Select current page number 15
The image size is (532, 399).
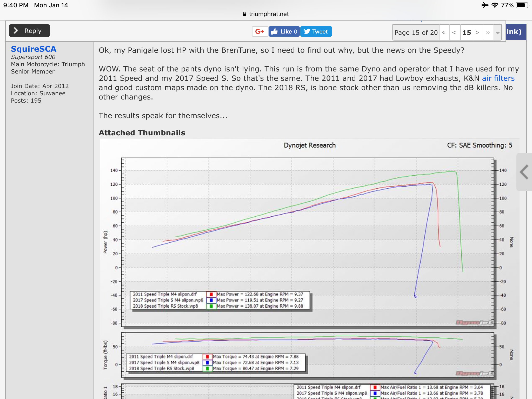click(x=467, y=32)
